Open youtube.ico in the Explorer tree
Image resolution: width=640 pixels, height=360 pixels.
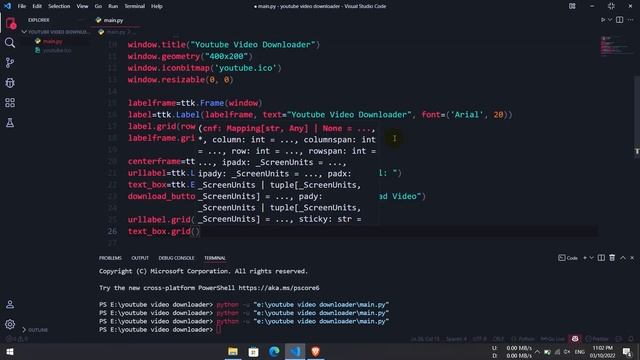coord(57,50)
